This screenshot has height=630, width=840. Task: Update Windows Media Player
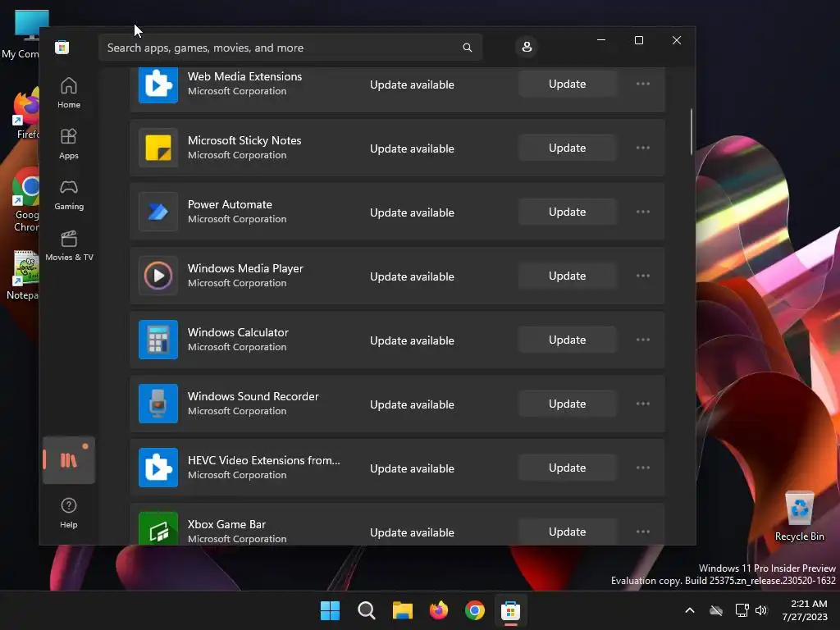(x=568, y=276)
